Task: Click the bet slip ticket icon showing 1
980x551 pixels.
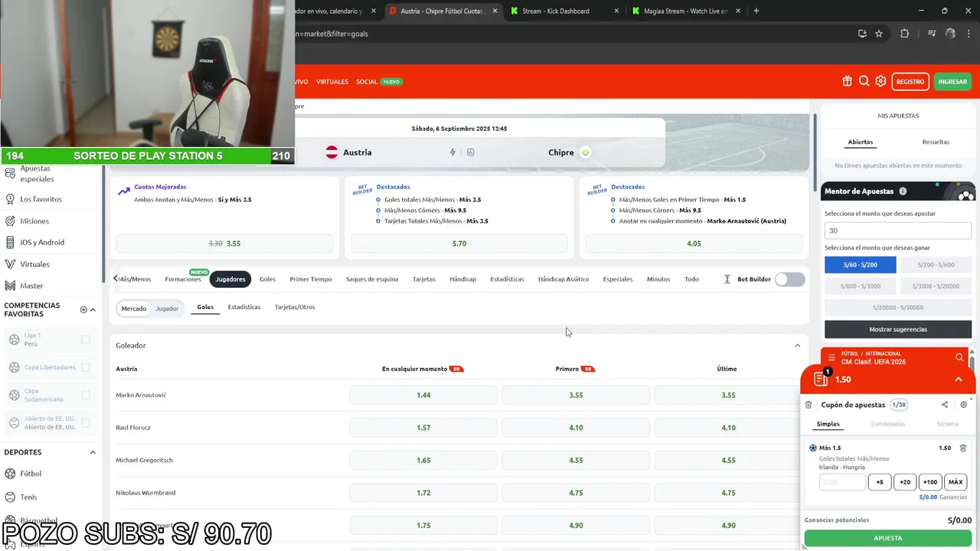Action: [821, 379]
